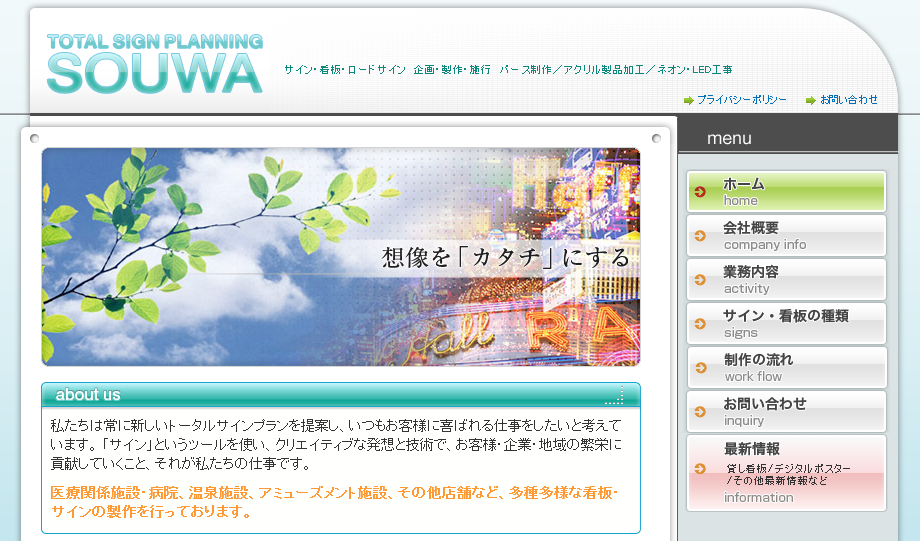The image size is (920, 541).
Task: Open the プライバシーポリシー link in header
Action: click(x=741, y=100)
